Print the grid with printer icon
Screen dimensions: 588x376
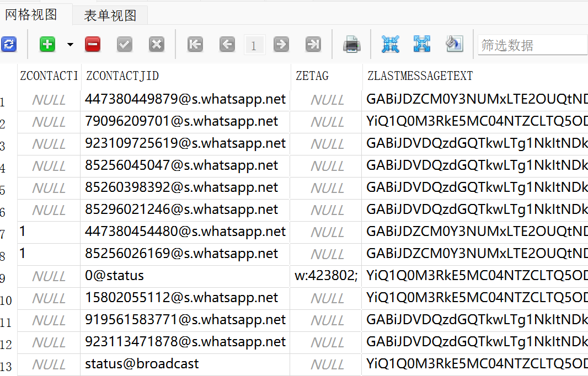352,45
